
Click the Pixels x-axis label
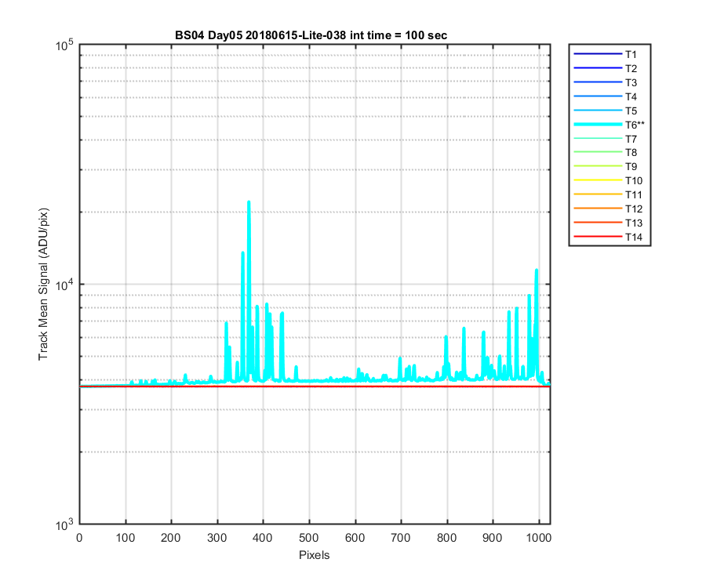[315, 555]
